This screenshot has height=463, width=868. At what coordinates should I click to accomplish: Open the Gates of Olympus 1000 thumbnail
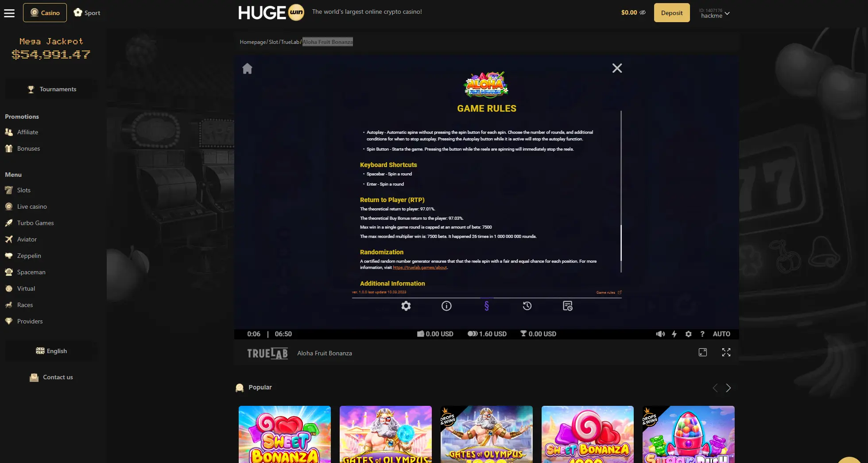coord(487,434)
